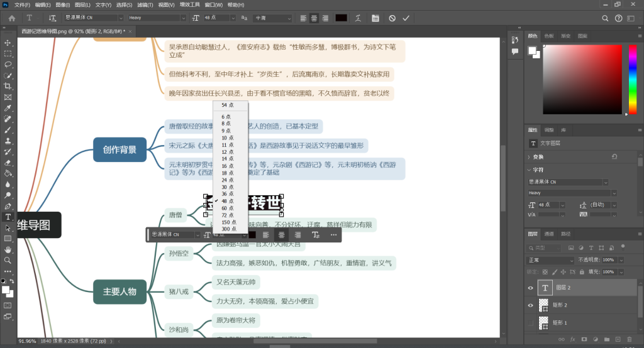Switch to the 路径 tab
Screen dimensions: 644x348
(566, 234)
